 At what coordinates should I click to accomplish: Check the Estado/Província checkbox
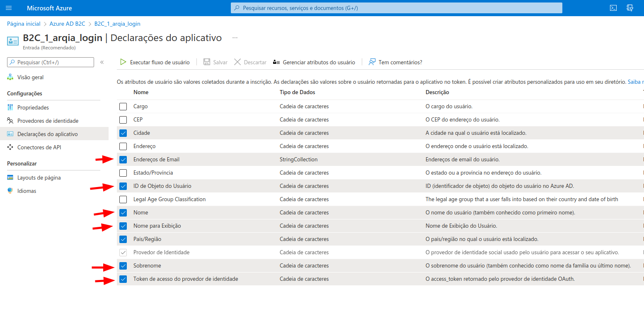coord(123,173)
